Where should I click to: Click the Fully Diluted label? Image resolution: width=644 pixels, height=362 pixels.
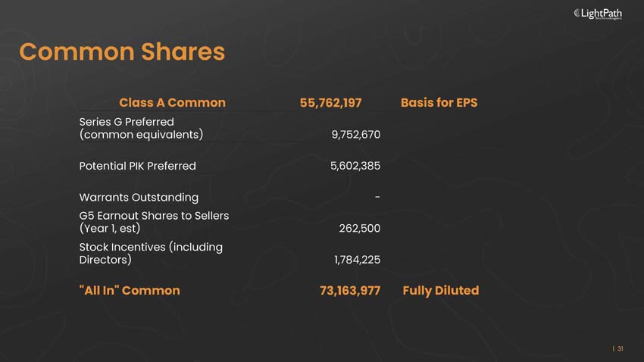click(x=440, y=290)
